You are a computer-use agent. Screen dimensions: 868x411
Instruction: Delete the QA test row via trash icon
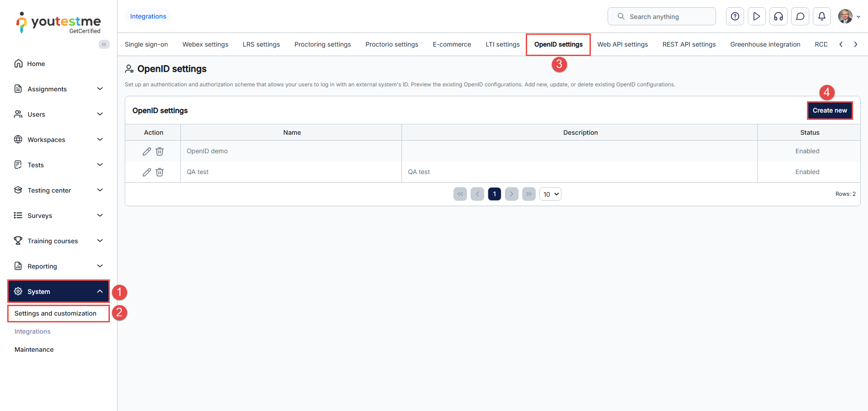(x=160, y=172)
